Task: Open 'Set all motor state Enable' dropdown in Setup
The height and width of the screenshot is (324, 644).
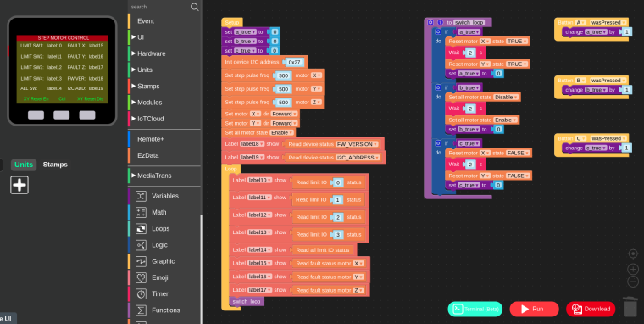Action: (x=281, y=133)
